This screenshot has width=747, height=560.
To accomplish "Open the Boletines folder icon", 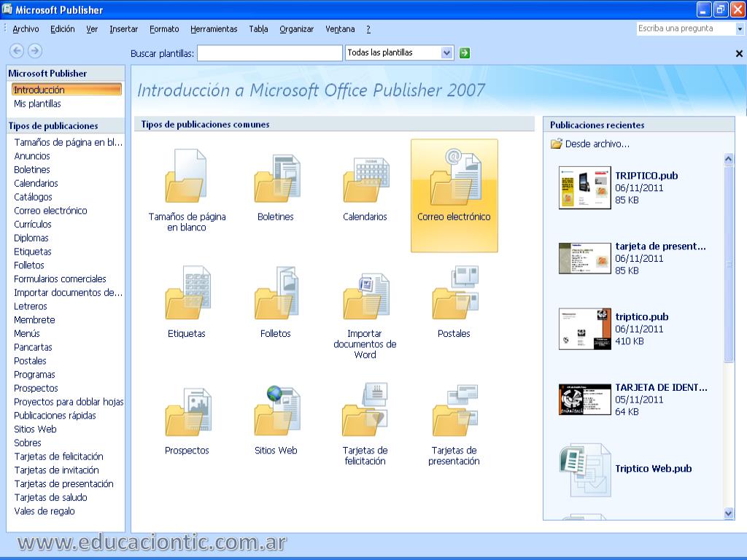I will coord(276,179).
